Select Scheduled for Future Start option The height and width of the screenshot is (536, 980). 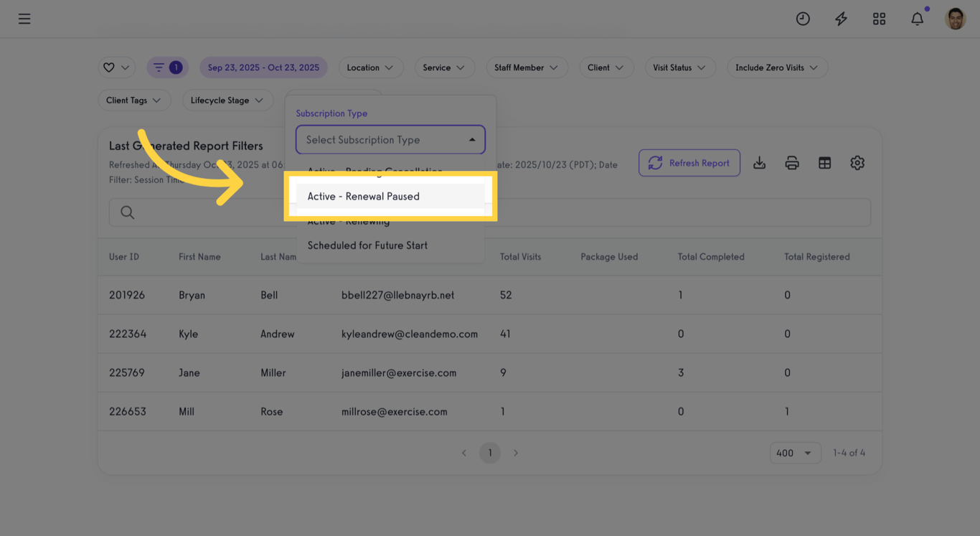pos(367,245)
